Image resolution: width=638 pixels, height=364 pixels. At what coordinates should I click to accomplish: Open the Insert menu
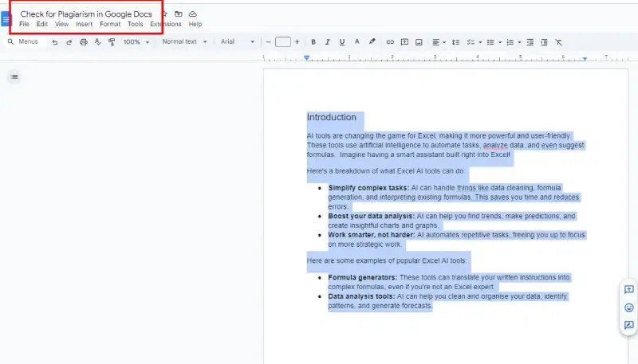(x=85, y=24)
